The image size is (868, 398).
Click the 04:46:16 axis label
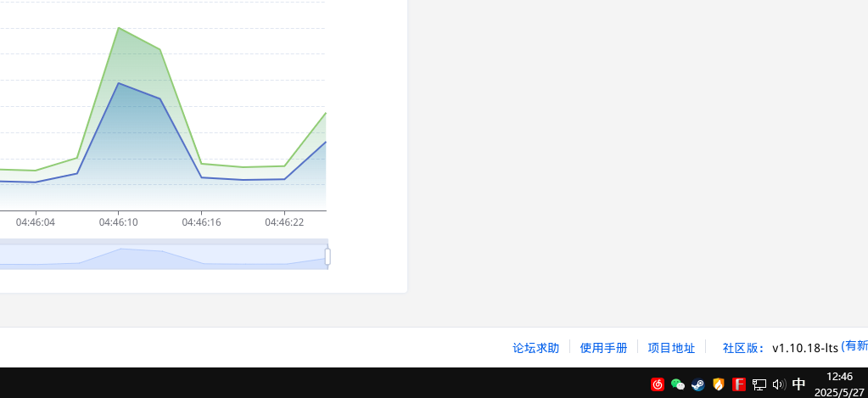(x=201, y=222)
